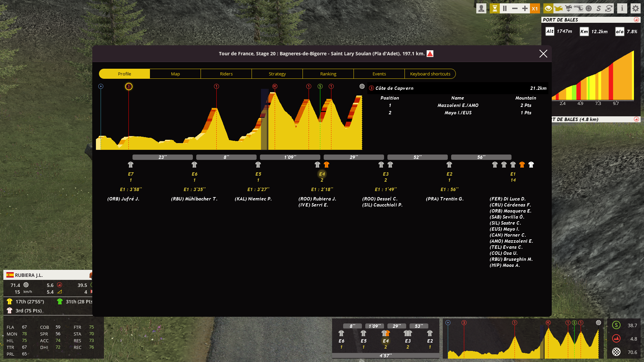This screenshot has height=362, width=644.
Task: Click the Port de Bales climb gradient chart
Action: coord(593,75)
